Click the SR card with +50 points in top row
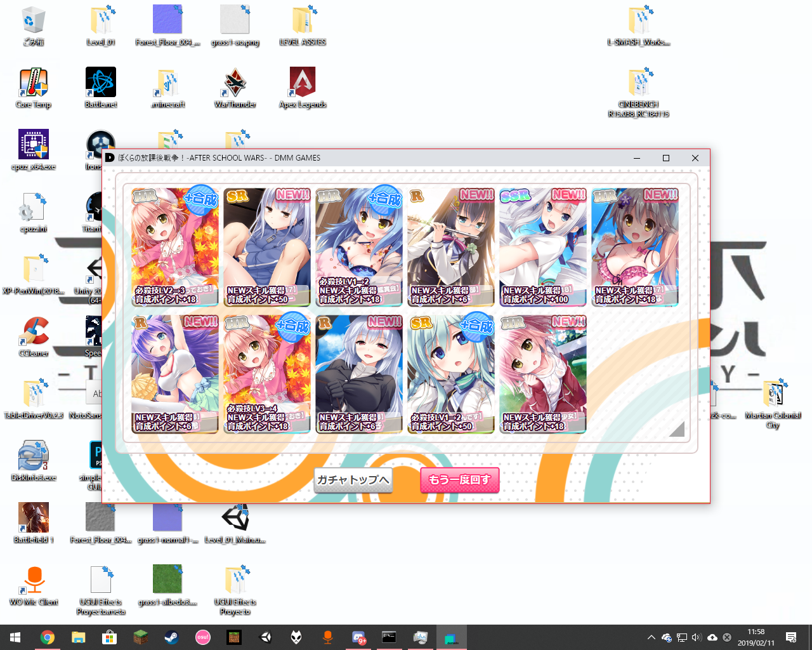Viewport: 812px width, 650px height. (267, 247)
